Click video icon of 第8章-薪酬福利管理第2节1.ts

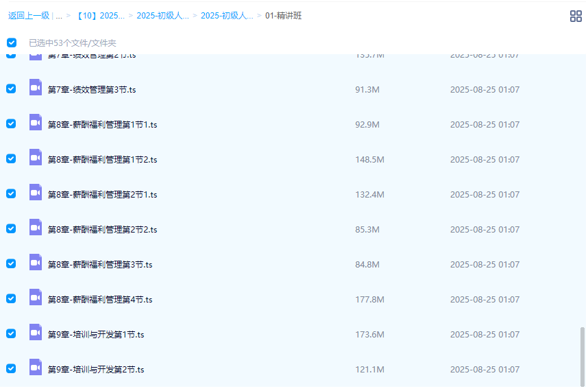(x=36, y=192)
